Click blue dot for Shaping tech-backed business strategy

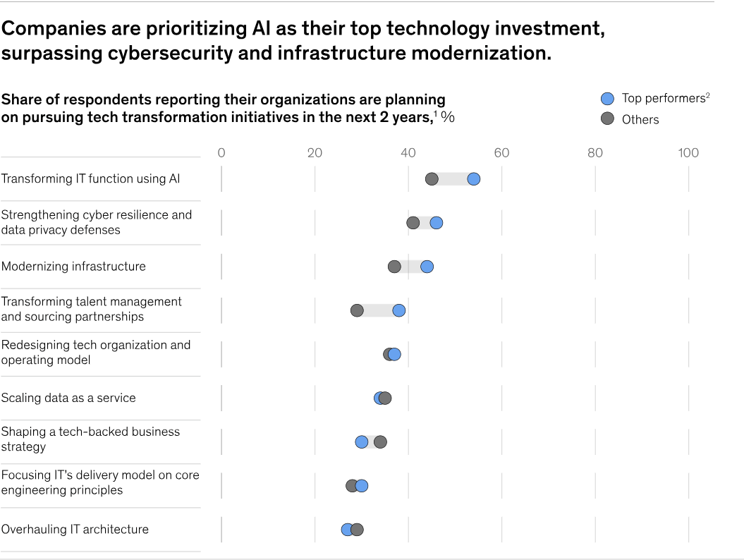coord(362,442)
